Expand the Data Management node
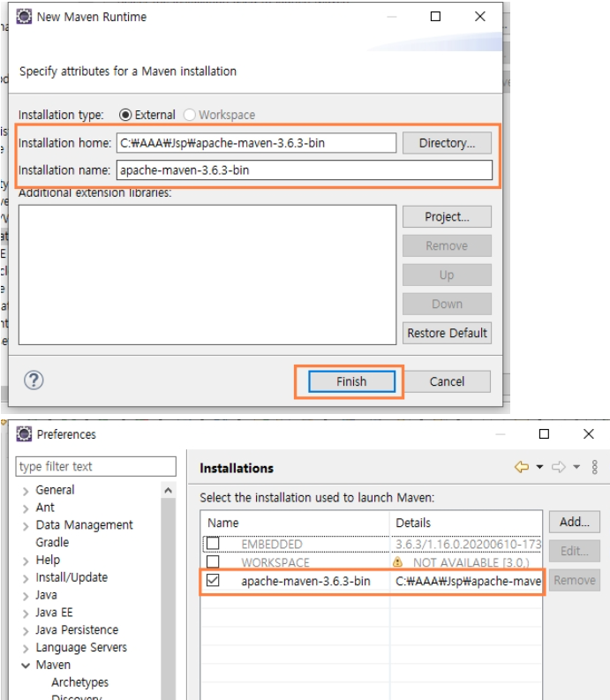The image size is (610, 700). tap(26, 526)
